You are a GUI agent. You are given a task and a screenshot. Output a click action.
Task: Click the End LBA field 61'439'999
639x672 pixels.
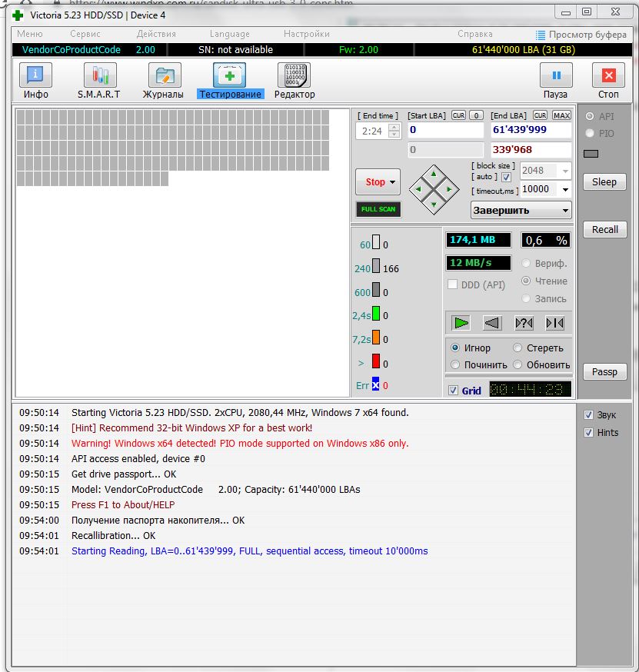(x=531, y=130)
